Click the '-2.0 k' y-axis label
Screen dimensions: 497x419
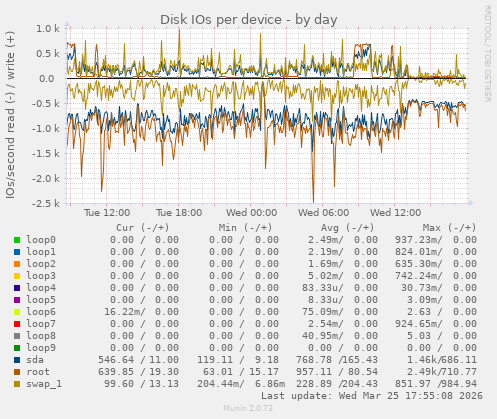(x=46, y=179)
